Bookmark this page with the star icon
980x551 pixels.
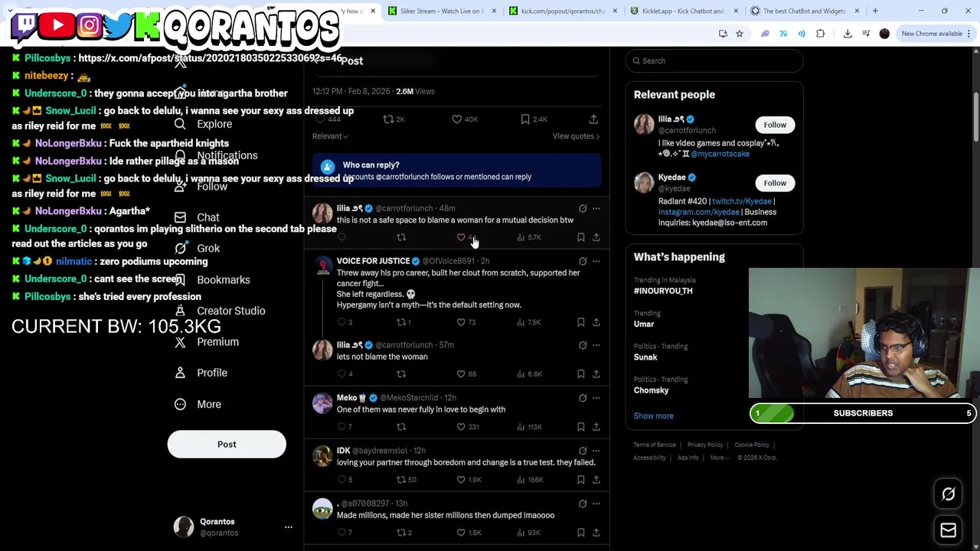pos(740,34)
